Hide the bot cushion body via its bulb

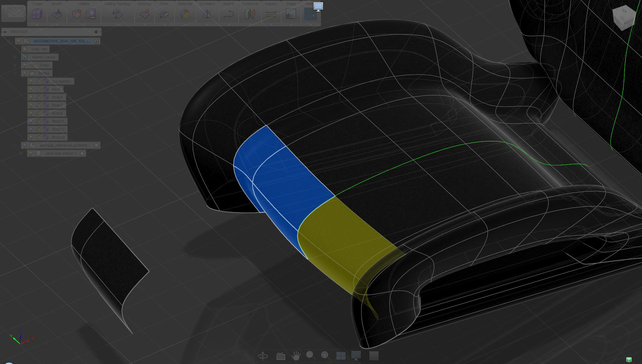pos(31,81)
